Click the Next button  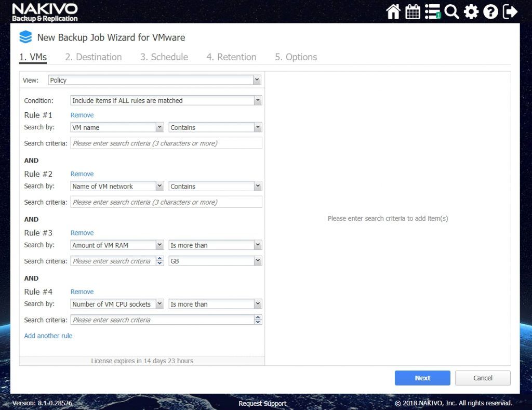click(x=422, y=378)
